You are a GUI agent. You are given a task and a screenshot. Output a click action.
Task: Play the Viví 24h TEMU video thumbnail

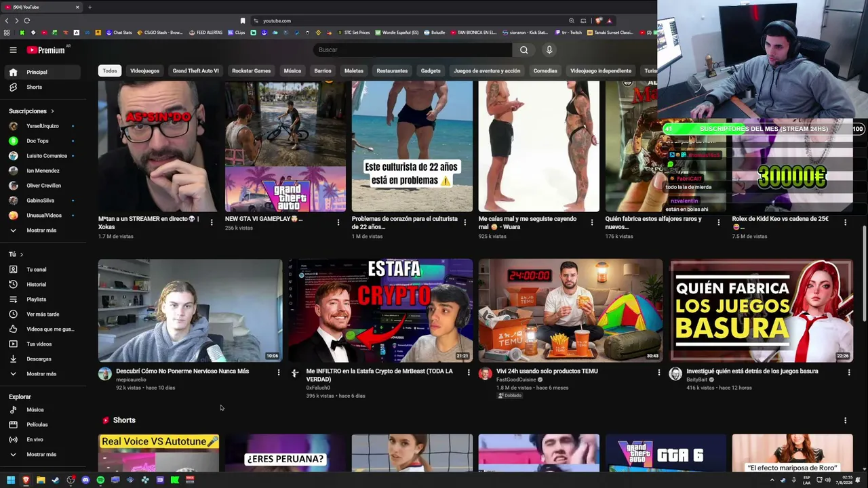[570, 310]
